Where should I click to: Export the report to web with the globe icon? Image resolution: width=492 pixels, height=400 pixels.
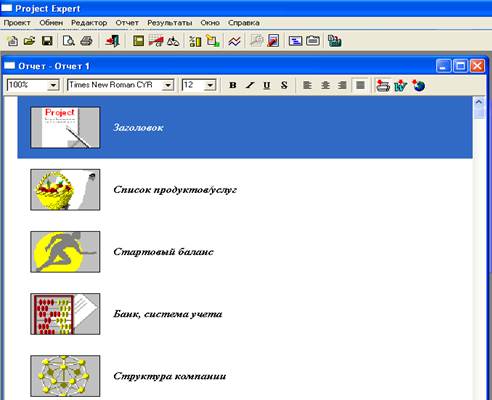click(x=419, y=86)
